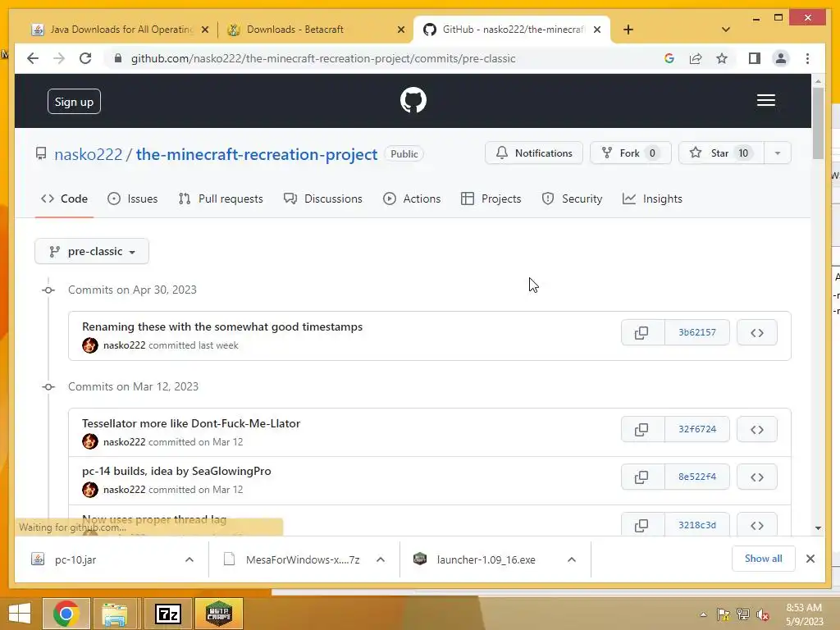Viewport: 840px width, 630px height.
Task: Show hidden system tray icons
Action: click(x=703, y=614)
